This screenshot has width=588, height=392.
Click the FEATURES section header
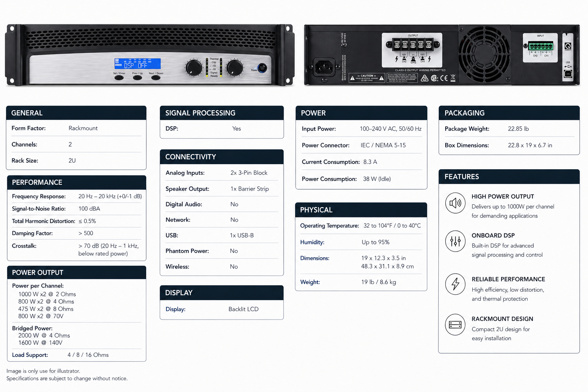509,176
